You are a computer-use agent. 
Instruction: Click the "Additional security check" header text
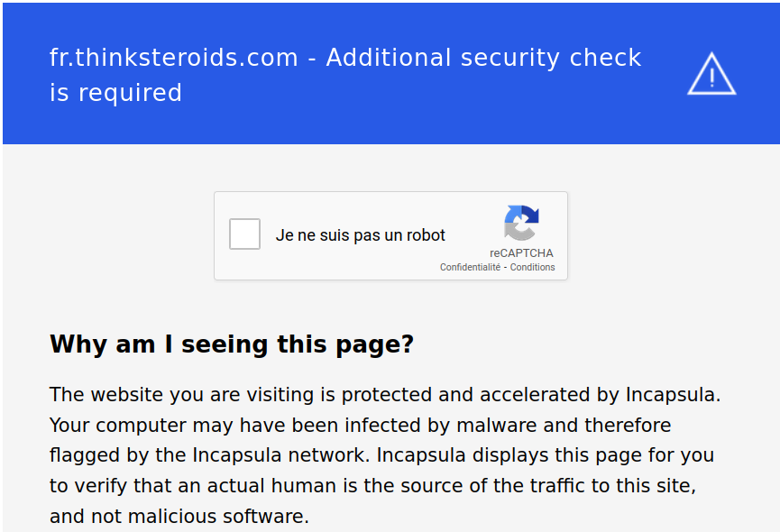tap(483, 58)
